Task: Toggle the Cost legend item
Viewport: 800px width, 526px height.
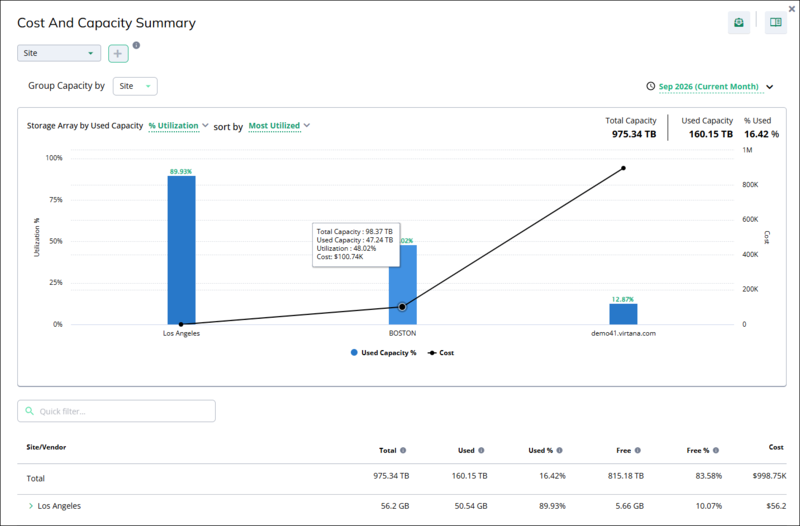Action: click(441, 353)
